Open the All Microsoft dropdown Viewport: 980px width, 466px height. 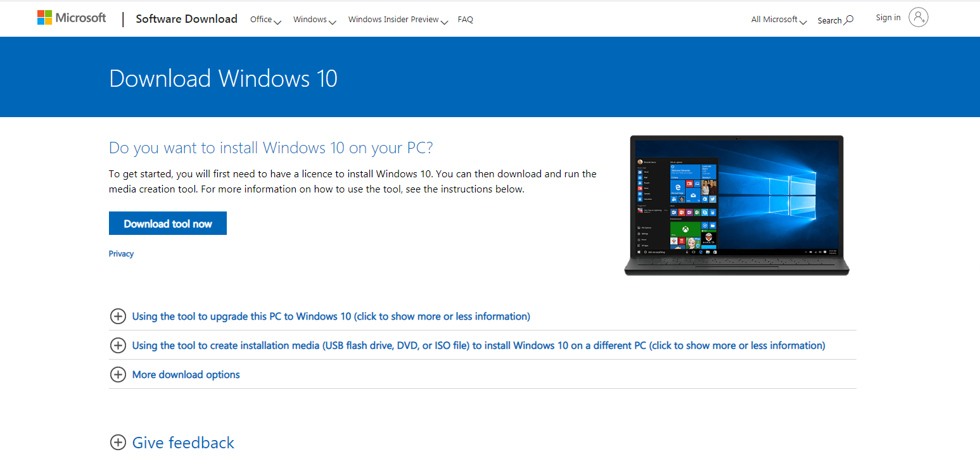coord(779,20)
